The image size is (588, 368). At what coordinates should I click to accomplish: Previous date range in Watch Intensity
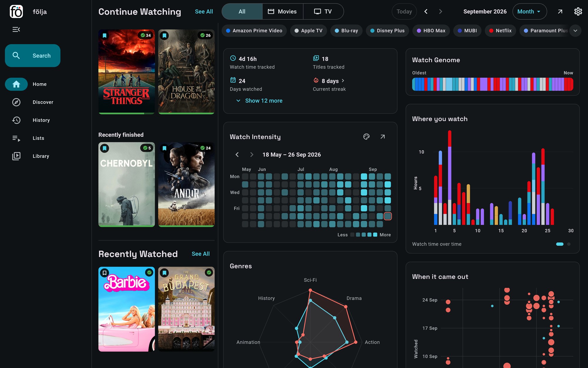237,155
